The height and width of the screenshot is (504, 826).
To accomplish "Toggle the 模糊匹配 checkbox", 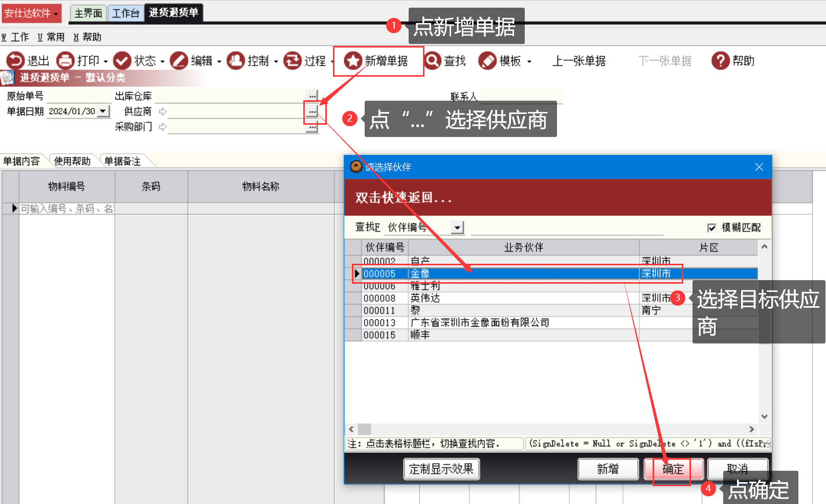I will pos(711,228).
